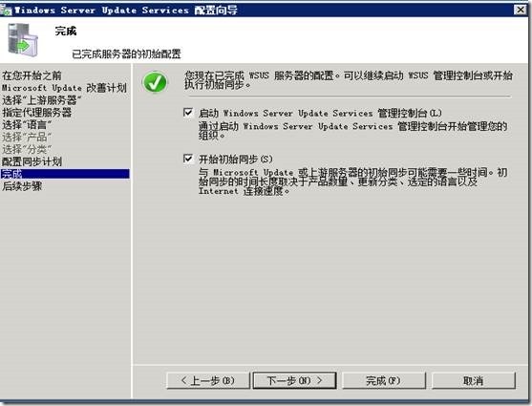Go back with 上一步(B) button
The height and width of the screenshot is (406, 532).
208,380
